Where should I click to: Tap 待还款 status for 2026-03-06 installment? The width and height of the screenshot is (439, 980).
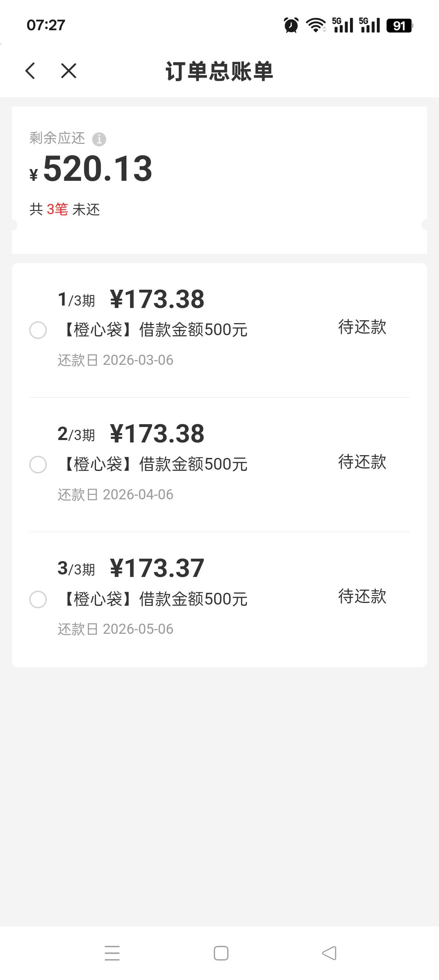362,327
